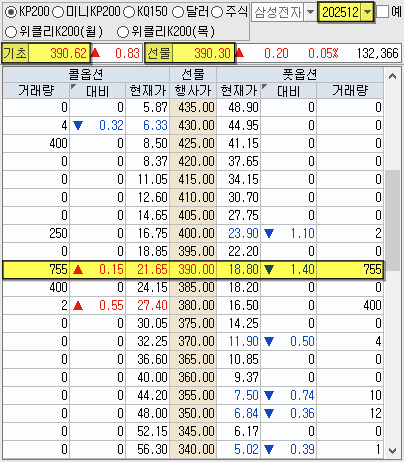Sort by call-side 거래량 column header

click(36, 90)
